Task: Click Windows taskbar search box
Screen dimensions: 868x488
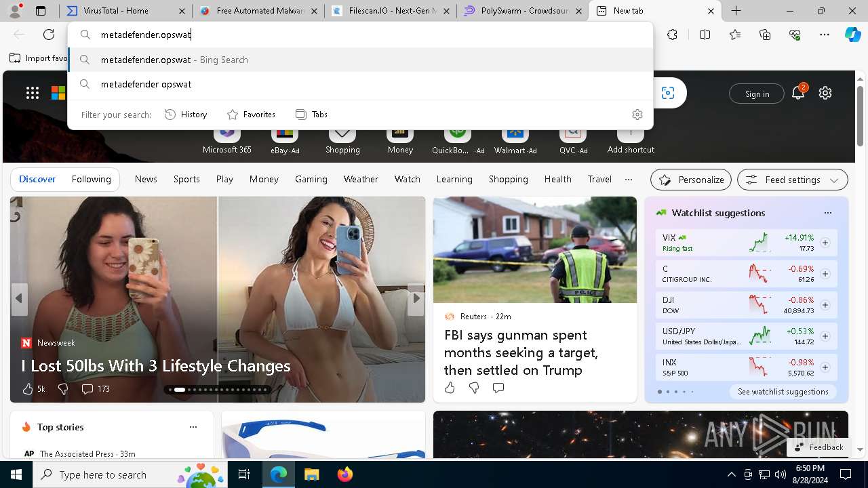Action: pyautogui.click(x=130, y=474)
